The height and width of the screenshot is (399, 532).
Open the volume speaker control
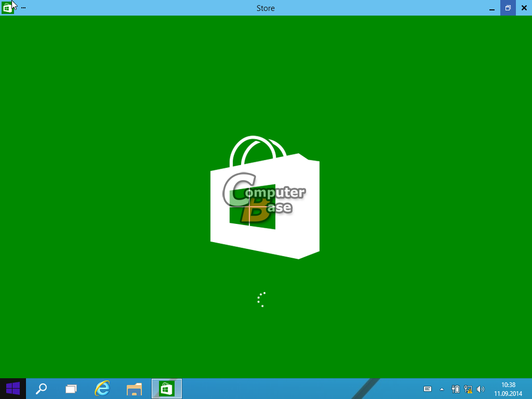click(480, 389)
